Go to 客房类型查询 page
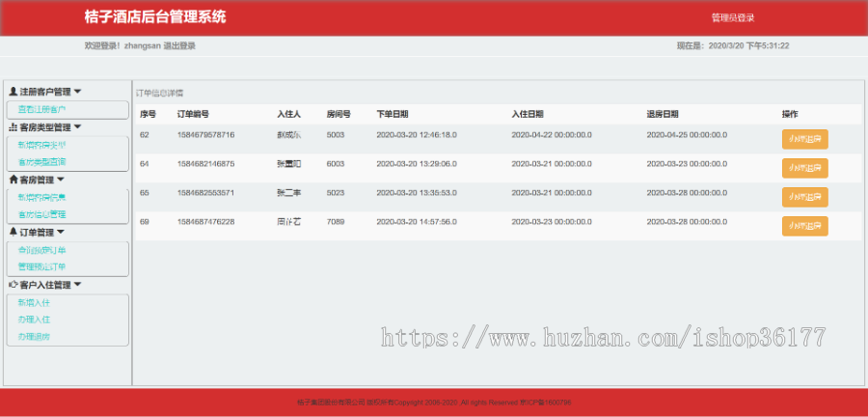This screenshot has height=417, width=868. pyautogui.click(x=41, y=162)
